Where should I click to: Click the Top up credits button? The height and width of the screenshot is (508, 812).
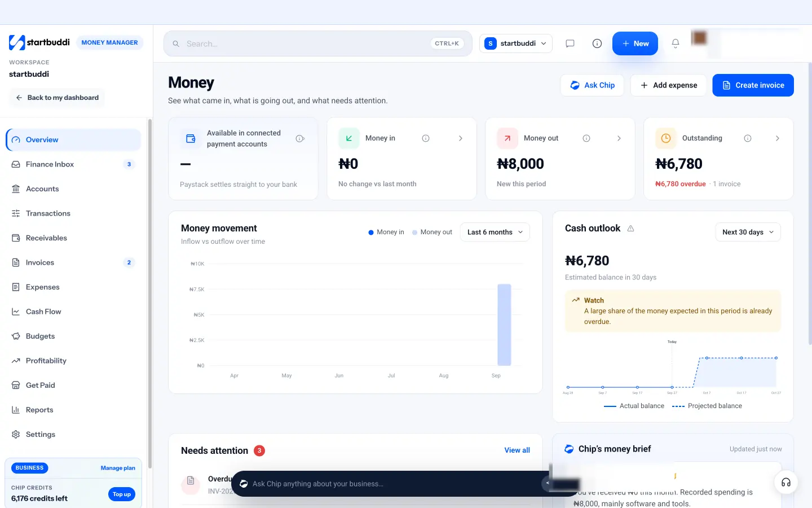click(122, 494)
